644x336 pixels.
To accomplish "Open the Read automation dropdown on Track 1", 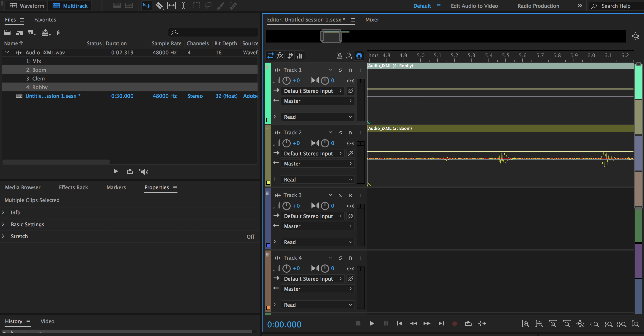I will click(x=317, y=117).
